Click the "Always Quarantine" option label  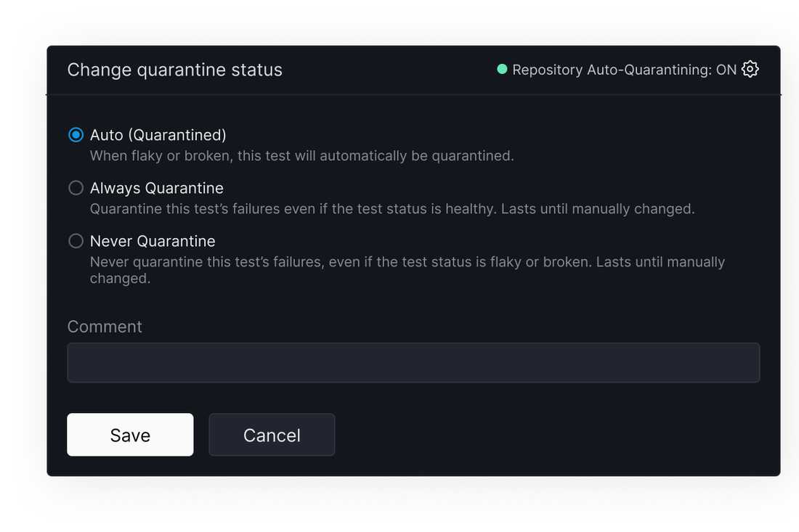[x=156, y=188]
